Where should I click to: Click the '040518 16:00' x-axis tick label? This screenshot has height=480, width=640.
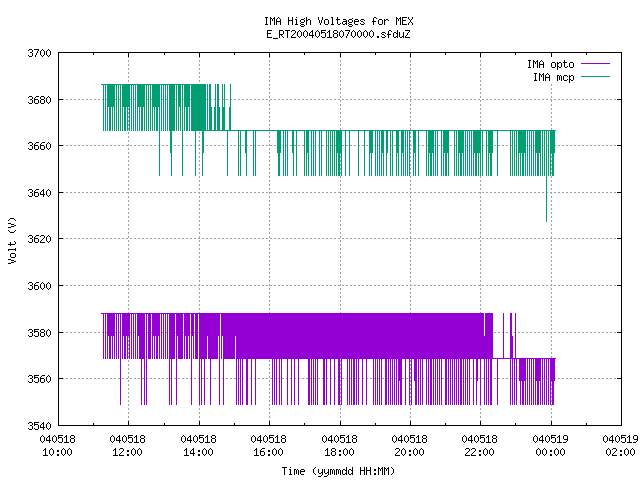pos(269,445)
